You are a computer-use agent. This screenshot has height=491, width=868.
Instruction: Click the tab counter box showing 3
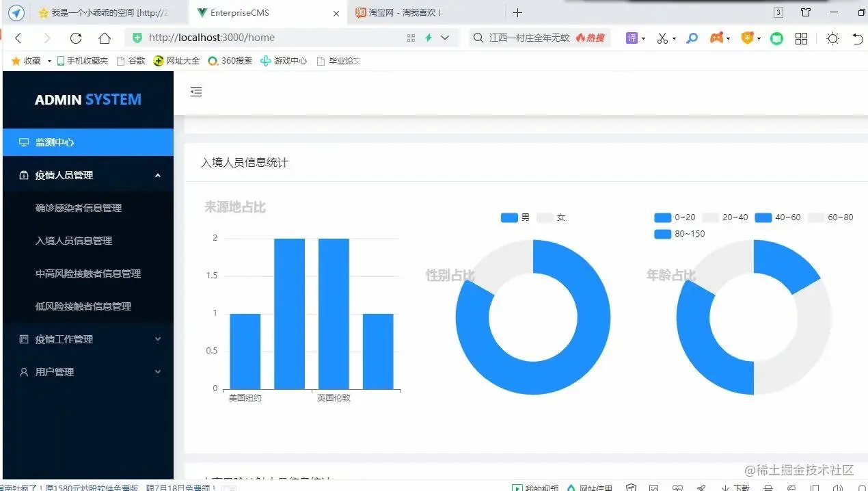778,12
